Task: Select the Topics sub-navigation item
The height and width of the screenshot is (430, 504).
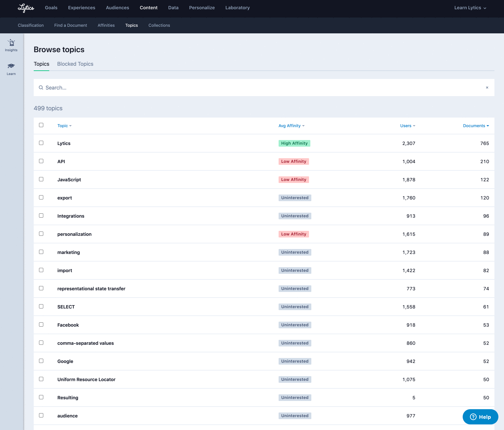Action: coord(132,25)
